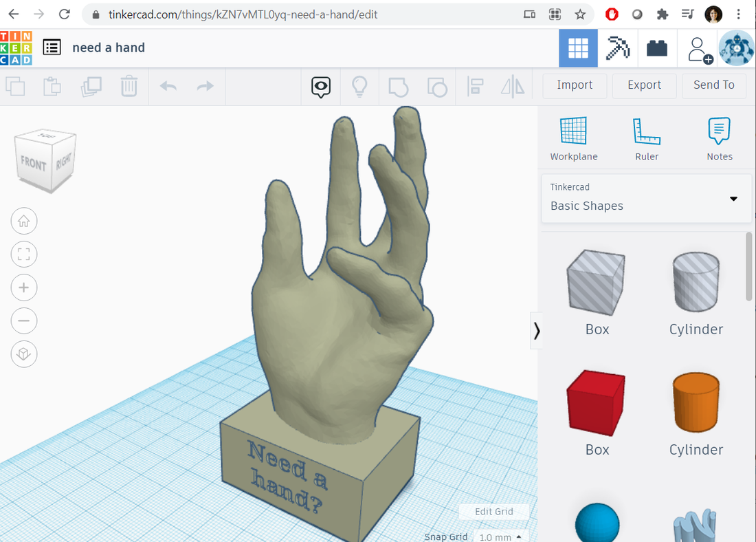
Task: Open the Chrome three-dot menu
Action: point(739,14)
